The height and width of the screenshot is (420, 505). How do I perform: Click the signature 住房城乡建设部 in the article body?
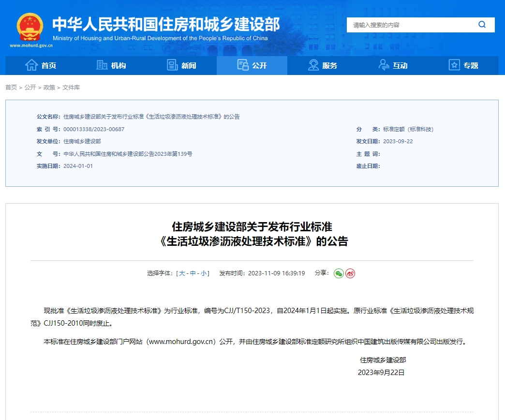(383, 360)
